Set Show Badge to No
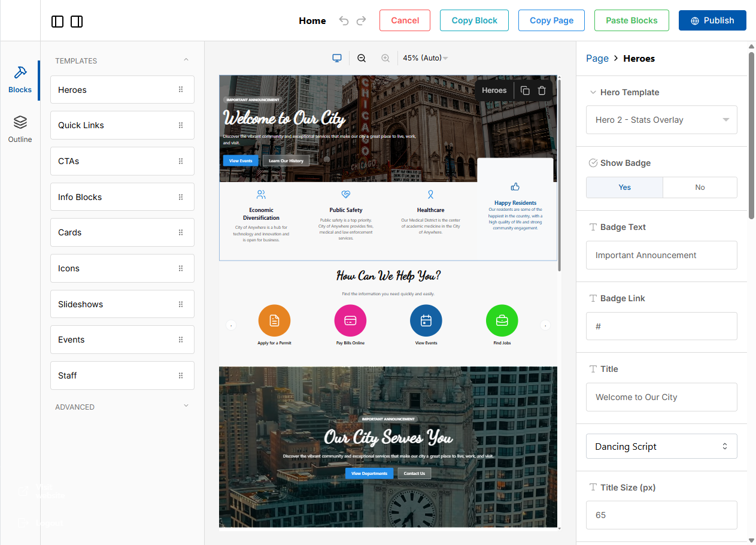The height and width of the screenshot is (545, 756). point(700,187)
